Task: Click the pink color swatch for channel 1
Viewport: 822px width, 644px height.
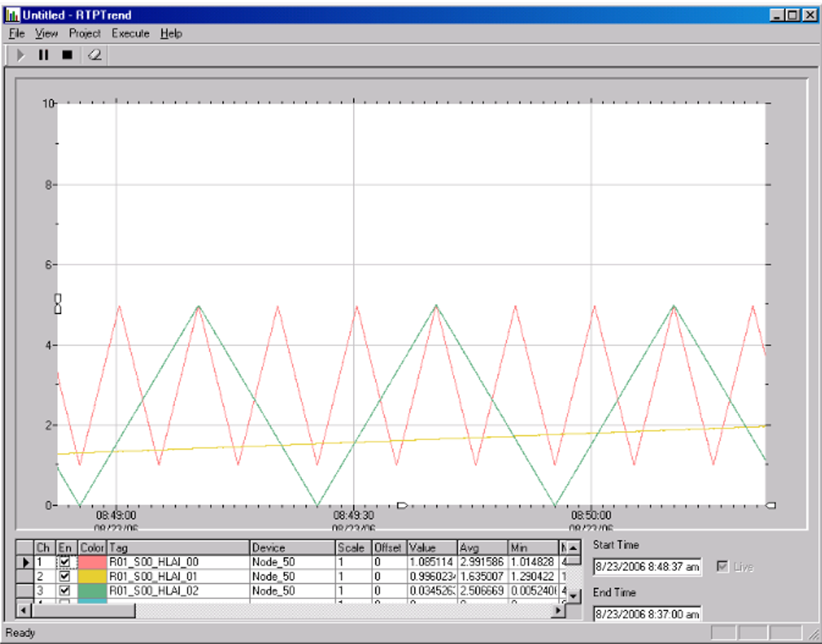Action: click(93, 562)
